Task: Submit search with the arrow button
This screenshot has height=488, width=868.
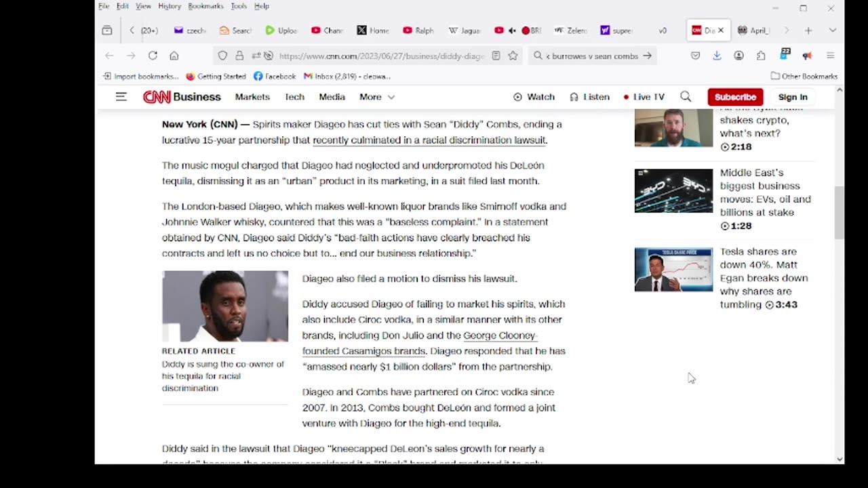Action: click(x=648, y=56)
